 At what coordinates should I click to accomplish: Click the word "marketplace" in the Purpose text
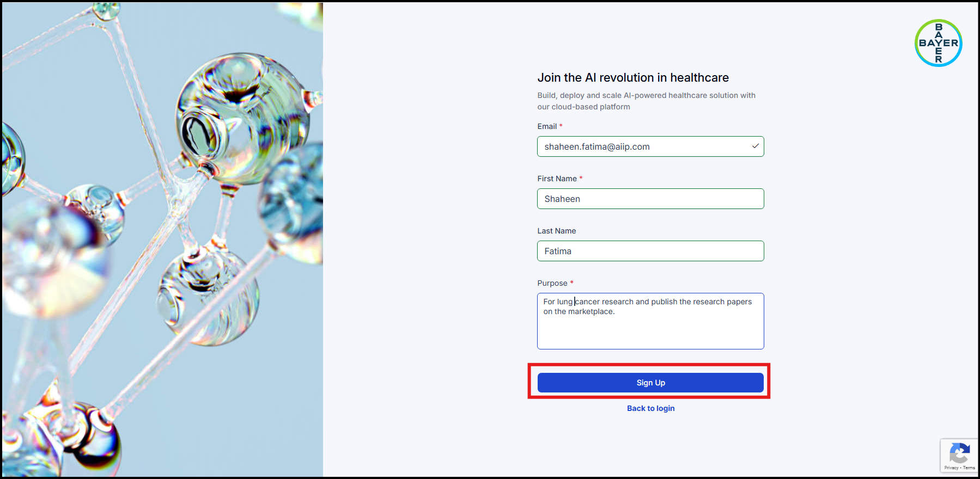tap(590, 311)
